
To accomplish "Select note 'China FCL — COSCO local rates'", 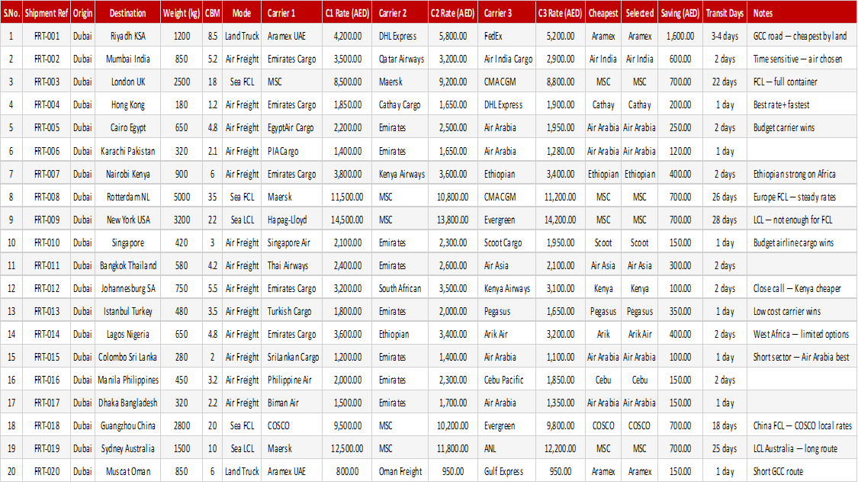I will (x=802, y=425).
